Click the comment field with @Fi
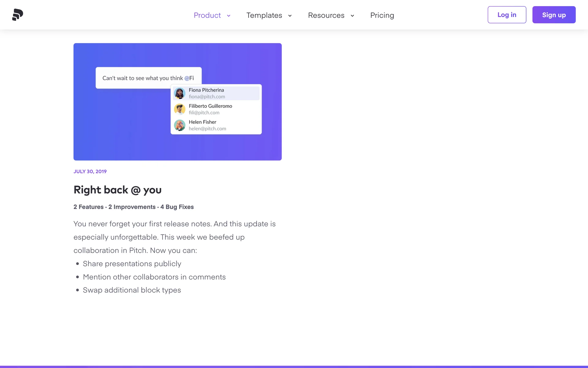Screen dimensions: 588x368 click(x=148, y=78)
